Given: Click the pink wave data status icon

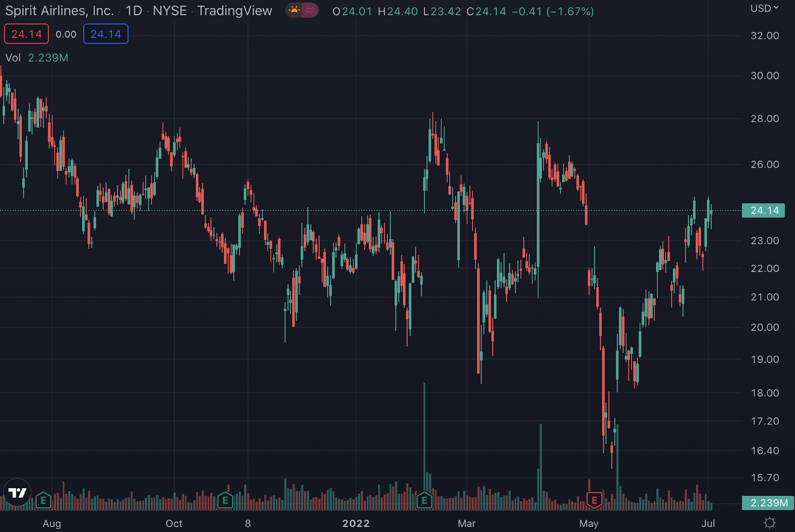Looking at the screenshot, I should 310,10.
